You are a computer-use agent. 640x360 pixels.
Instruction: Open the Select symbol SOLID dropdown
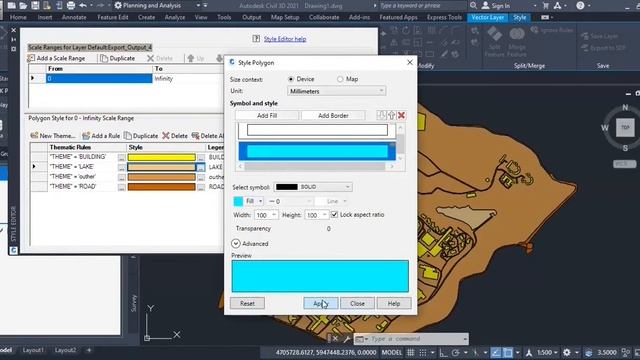tap(313, 187)
